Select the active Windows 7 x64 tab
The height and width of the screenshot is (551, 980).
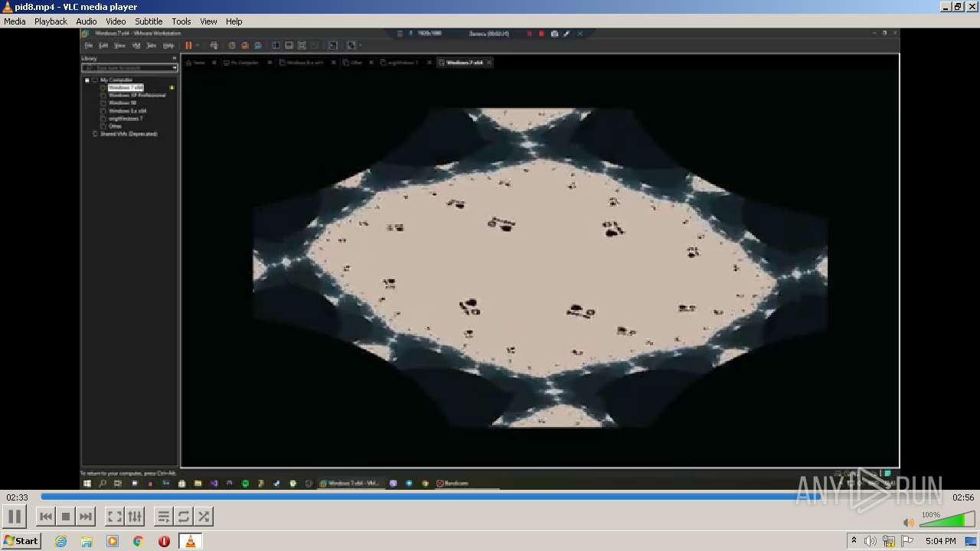pos(464,63)
